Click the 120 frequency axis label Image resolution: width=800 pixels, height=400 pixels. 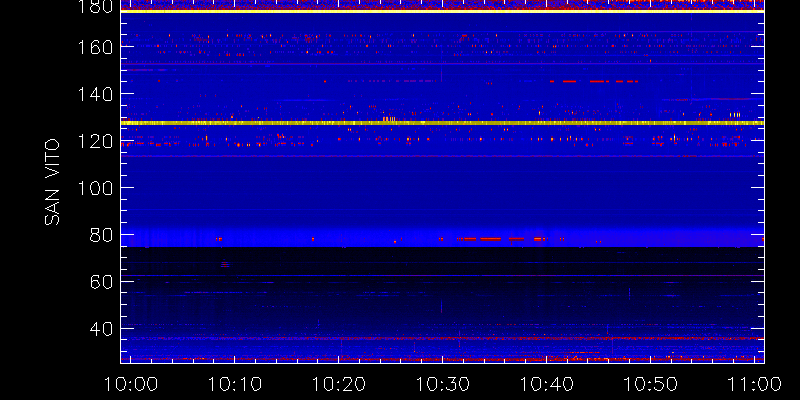(x=95, y=141)
